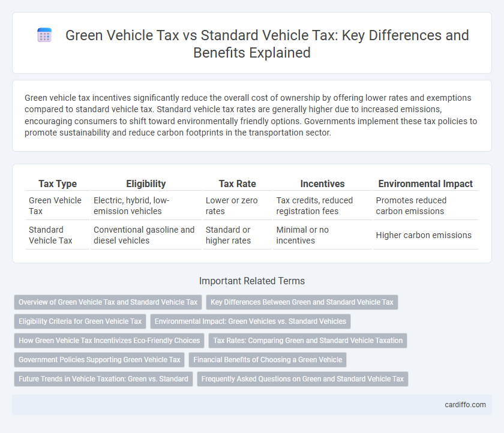Click the intro paragraph about green vehicle tax incentives
The height and width of the screenshot is (433, 504).
[251, 115]
